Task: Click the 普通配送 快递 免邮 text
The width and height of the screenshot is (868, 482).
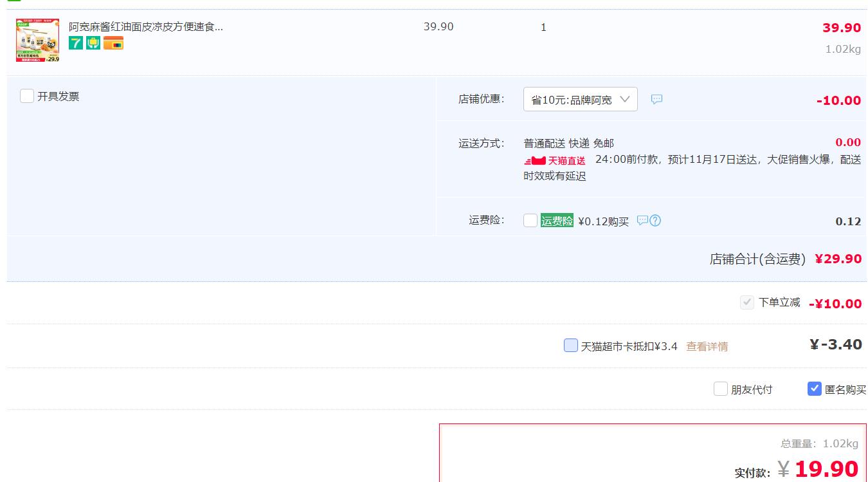Action: click(569, 143)
